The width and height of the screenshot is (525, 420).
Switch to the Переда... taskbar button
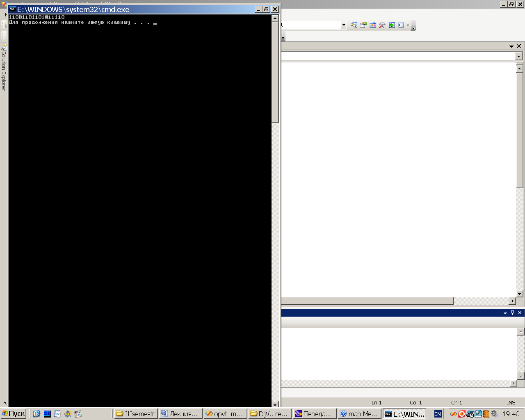tap(315, 414)
